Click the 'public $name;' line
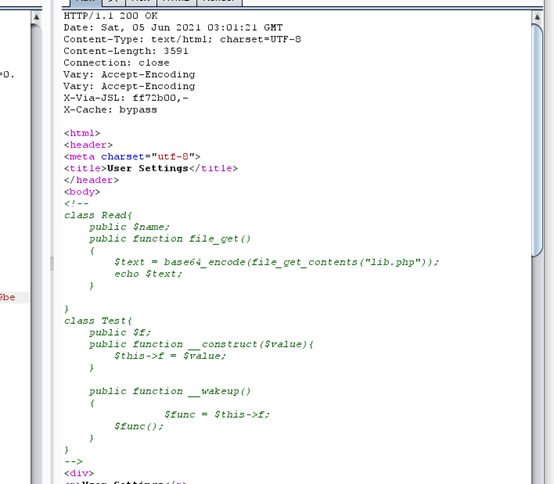 point(129,227)
